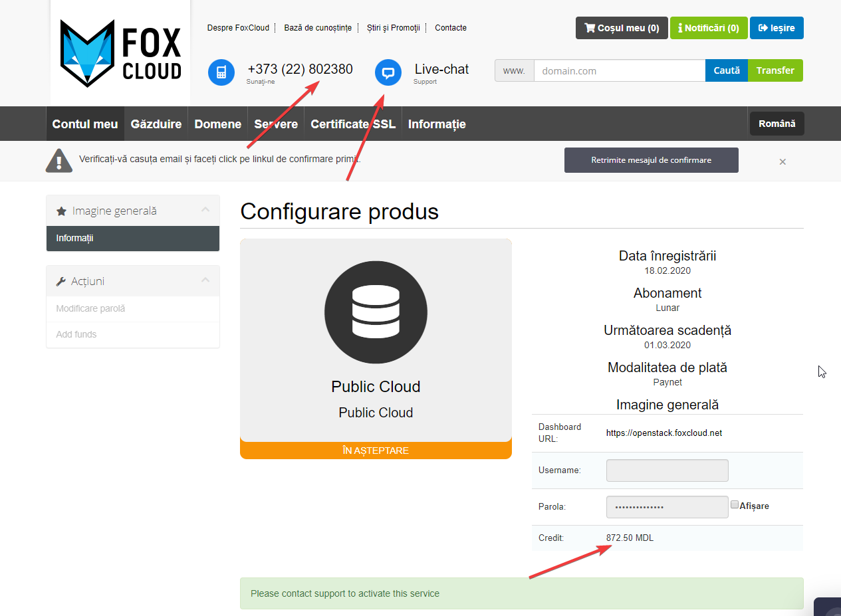Click the Public Cloud database icon
Image resolution: width=841 pixels, height=616 pixels.
coord(376,312)
